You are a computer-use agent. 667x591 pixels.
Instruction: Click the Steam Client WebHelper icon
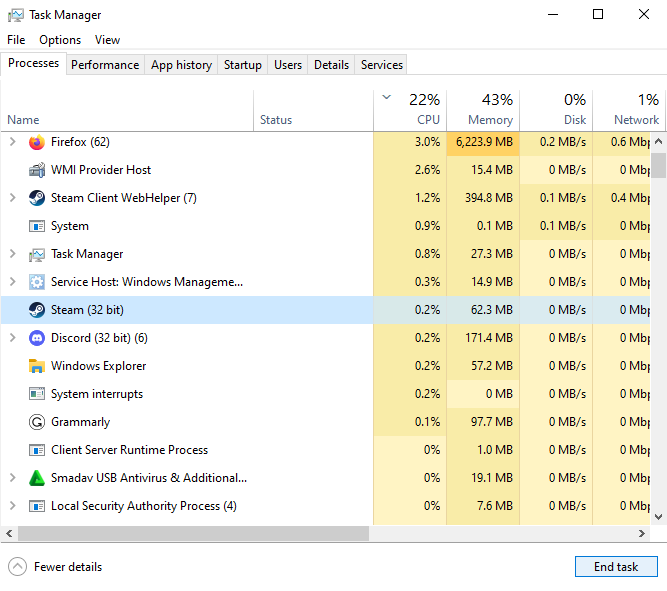[x=37, y=198]
